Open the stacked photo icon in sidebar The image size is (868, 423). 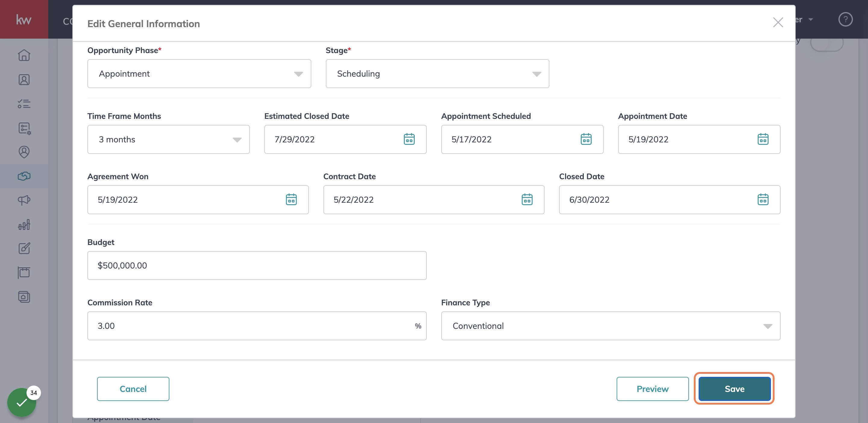[x=24, y=297]
